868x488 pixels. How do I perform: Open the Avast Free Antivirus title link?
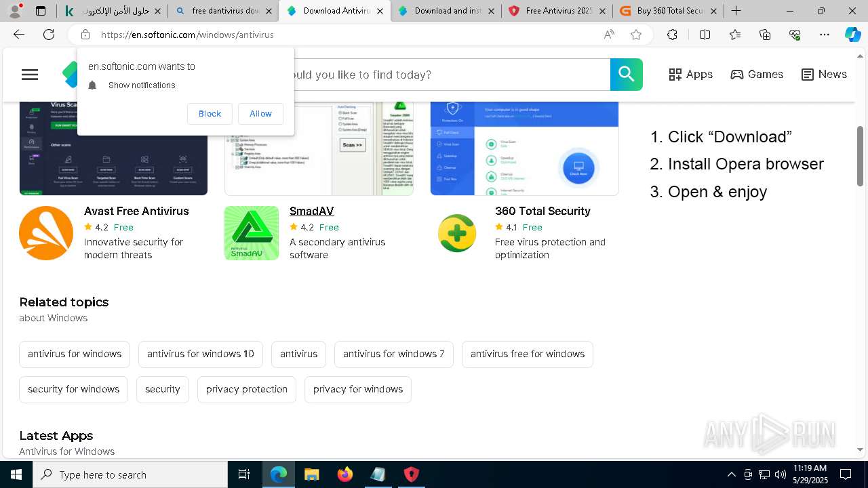[x=136, y=211]
